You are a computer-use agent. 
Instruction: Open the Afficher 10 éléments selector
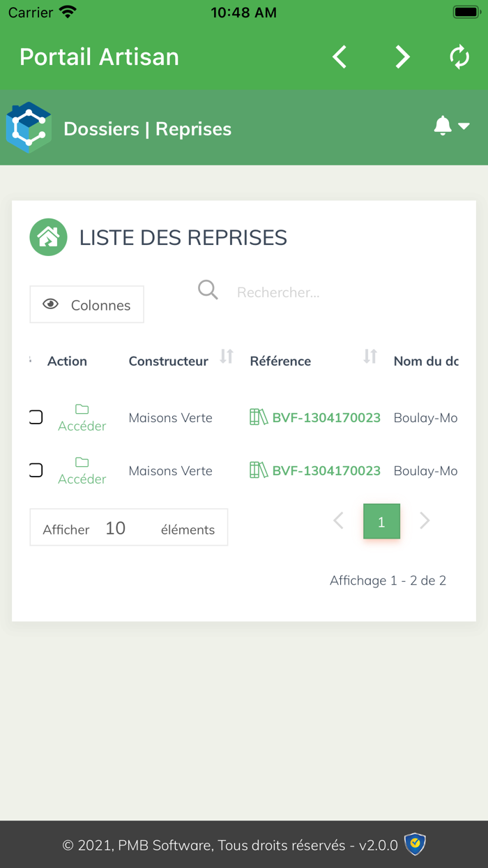pyautogui.click(x=128, y=527)
